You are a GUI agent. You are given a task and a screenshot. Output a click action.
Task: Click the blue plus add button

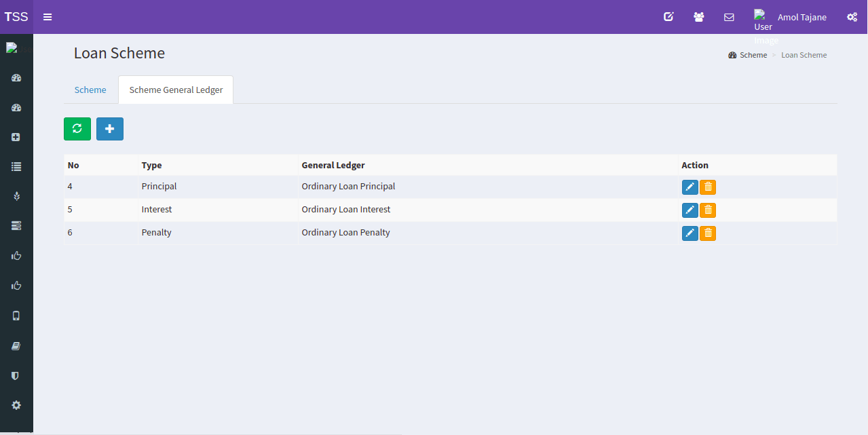pyautogui.click(x=110, y=129)
